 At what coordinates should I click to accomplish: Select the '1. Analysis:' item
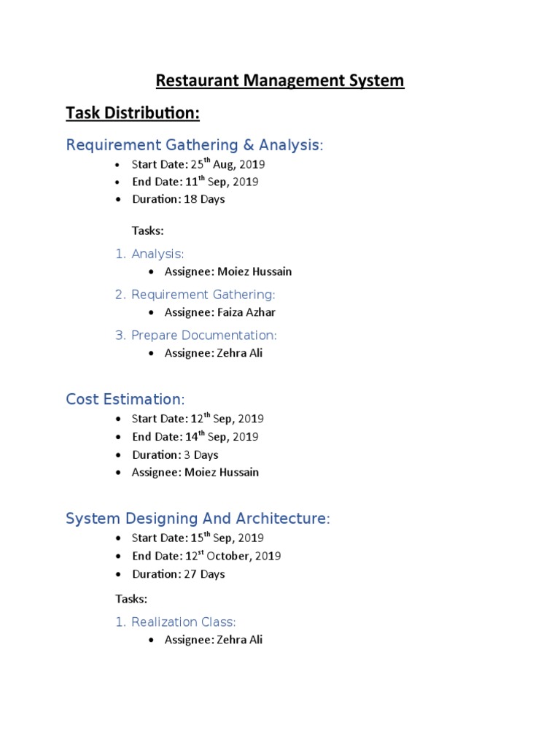(149, 254)
